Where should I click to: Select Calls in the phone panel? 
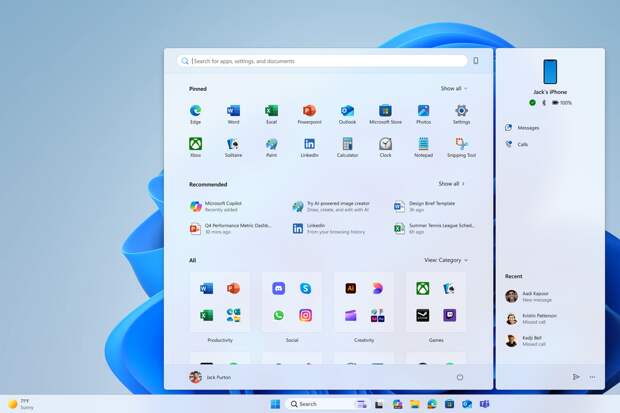(522, 144)
